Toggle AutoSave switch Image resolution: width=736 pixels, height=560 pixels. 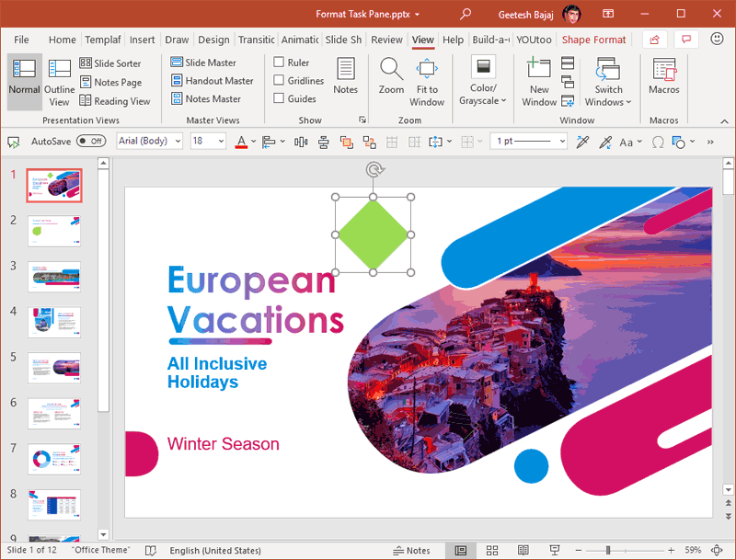(90, 142)
